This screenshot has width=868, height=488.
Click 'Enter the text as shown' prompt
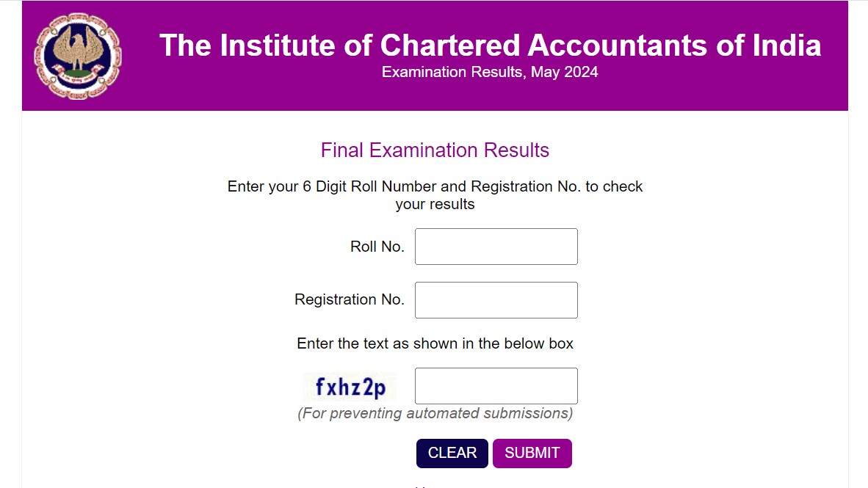click(x=435, y=343)
